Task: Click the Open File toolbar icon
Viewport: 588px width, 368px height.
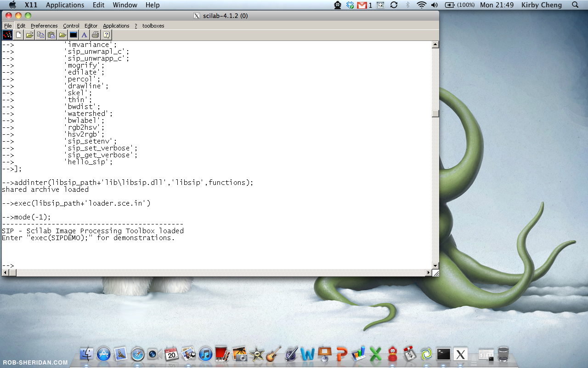Action: (x=29, y=34)
